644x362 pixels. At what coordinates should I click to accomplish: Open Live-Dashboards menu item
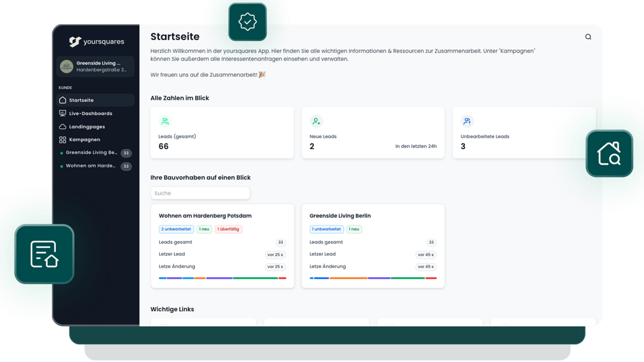(95, 113)
